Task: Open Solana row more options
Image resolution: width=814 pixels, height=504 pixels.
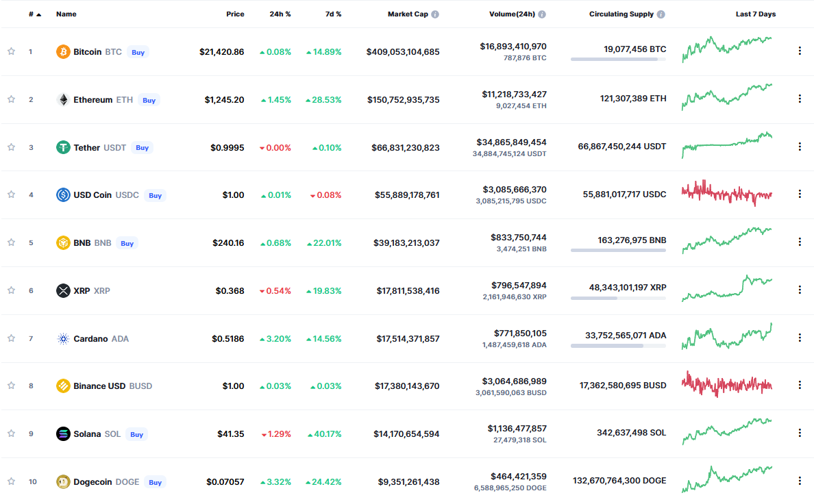Action: [x=800, y=432]
